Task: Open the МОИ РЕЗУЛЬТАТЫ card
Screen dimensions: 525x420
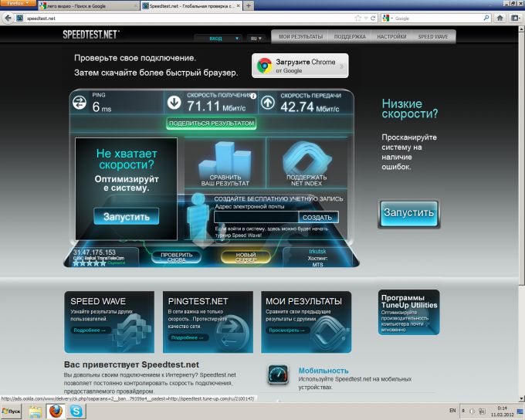Action: click(306, 322)
